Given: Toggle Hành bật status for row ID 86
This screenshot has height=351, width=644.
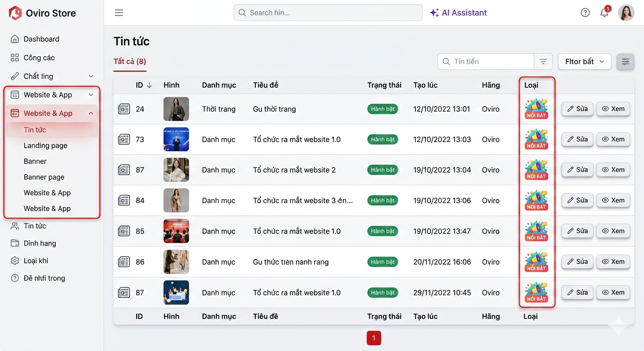Looking at the screenshot, I should pos(382,262).
